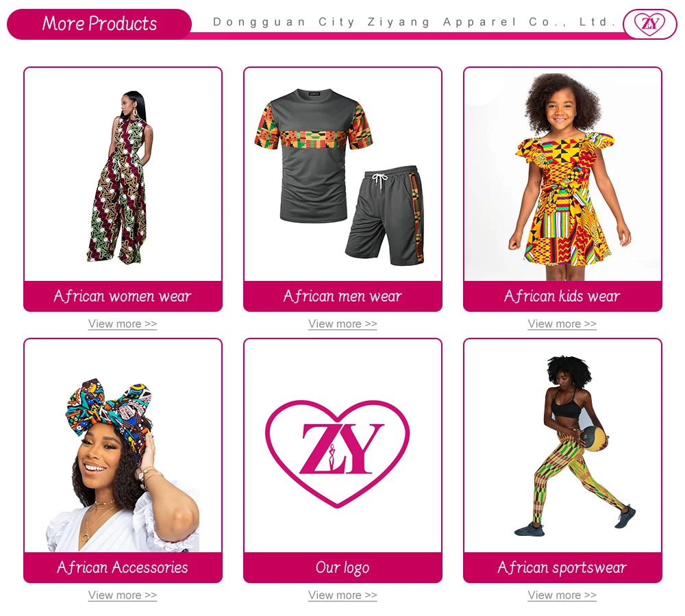Click View more under African Accessories

pyautogui.click(x=123, y=595)
